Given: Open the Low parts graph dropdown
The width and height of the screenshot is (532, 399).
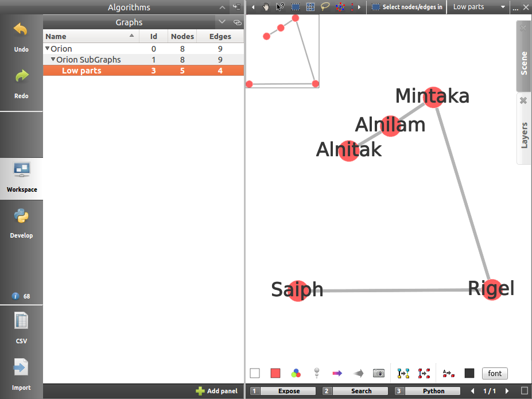Looking at the screenshot, I should click(x=503, y=7).
